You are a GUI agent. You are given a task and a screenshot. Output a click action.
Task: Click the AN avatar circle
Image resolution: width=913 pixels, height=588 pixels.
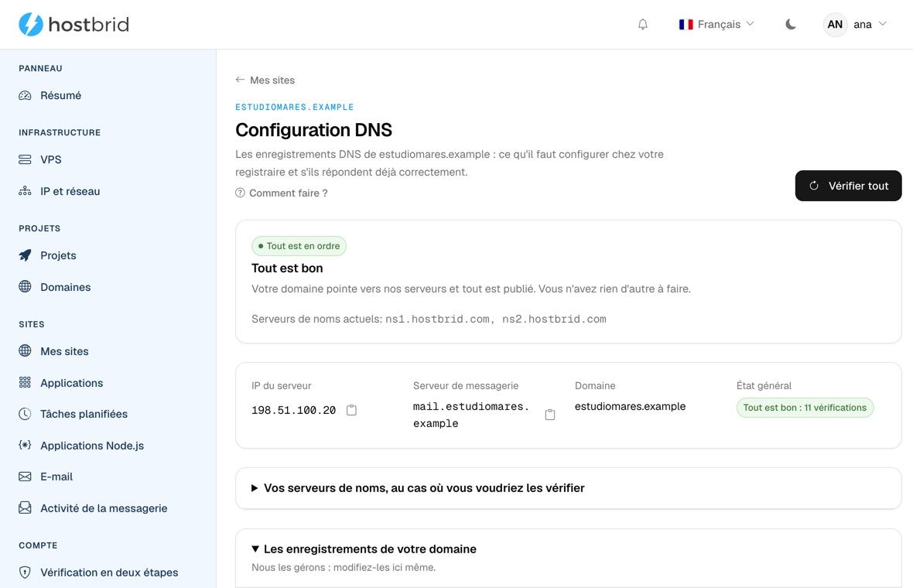(835, 25)
